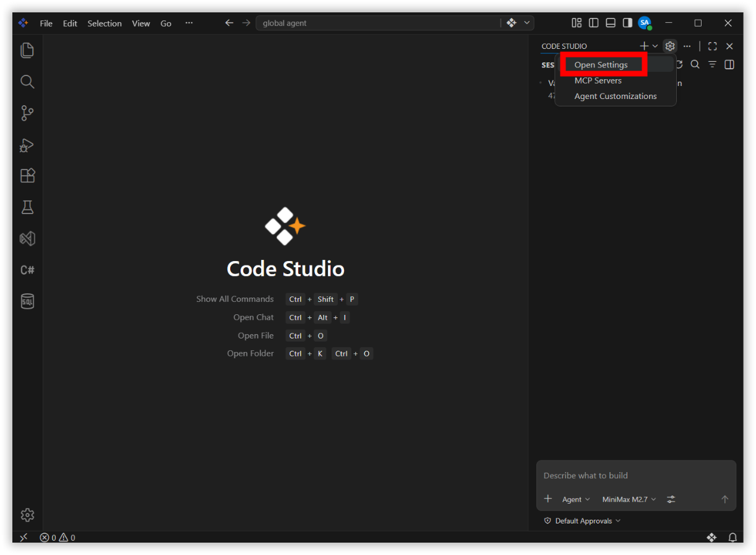
Task: Click the send arrow in chat input
Action: 725,499
